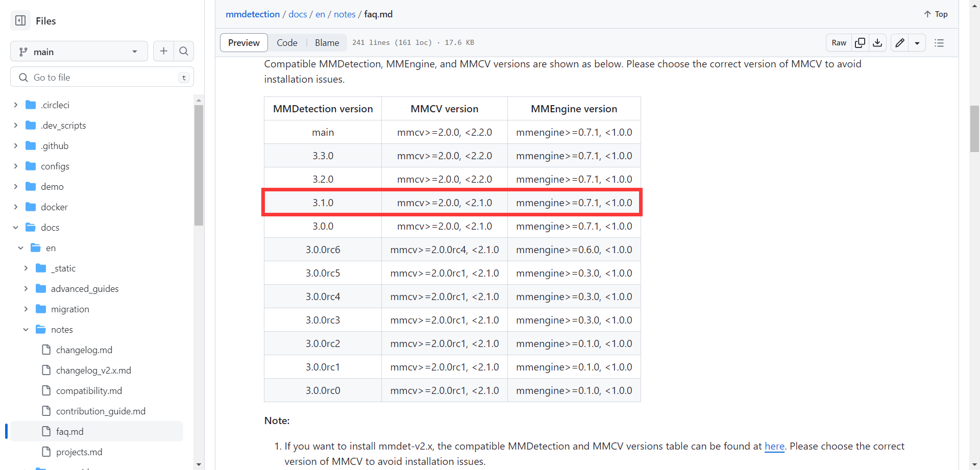Click the .circleci folder icon
Image resolution: width=980 pixels, height=470 pixels.
point(31,105)
